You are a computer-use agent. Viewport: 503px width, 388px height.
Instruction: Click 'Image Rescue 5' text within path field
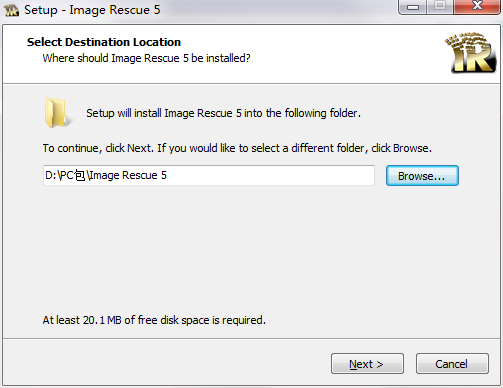[128, 175]
